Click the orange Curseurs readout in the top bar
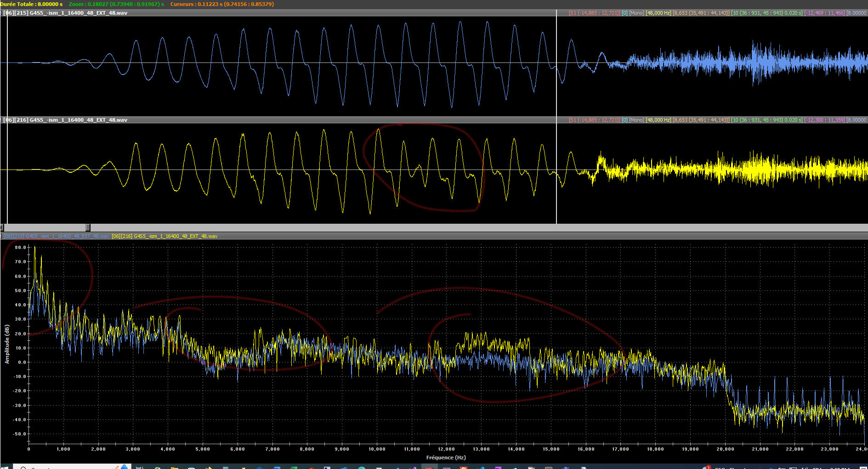 coord(222,4)
